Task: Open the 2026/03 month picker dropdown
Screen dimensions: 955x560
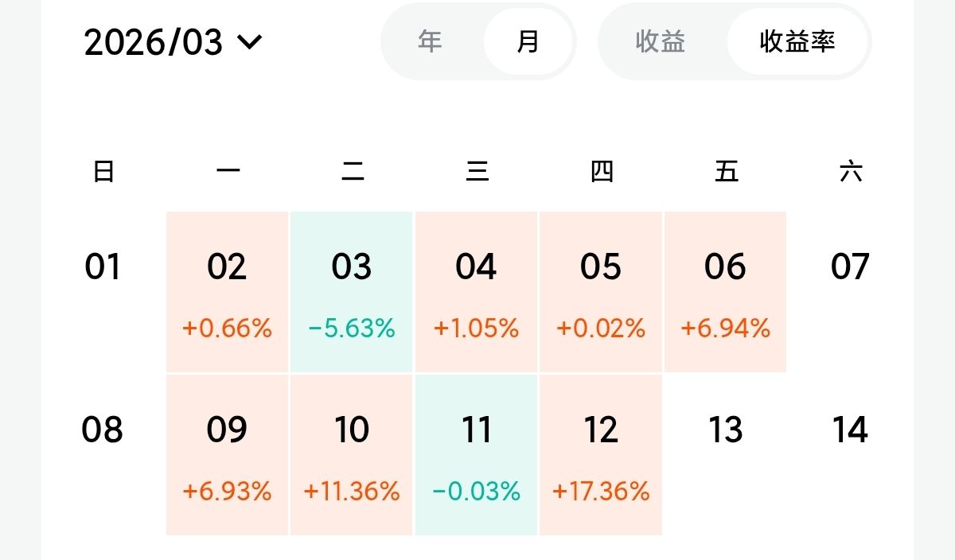Action: (x=172, y=42)
